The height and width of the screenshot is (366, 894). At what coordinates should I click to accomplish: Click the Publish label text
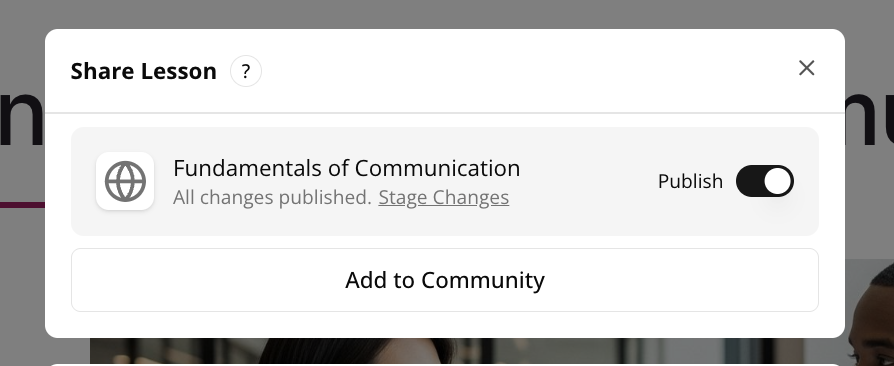[690, 181]
